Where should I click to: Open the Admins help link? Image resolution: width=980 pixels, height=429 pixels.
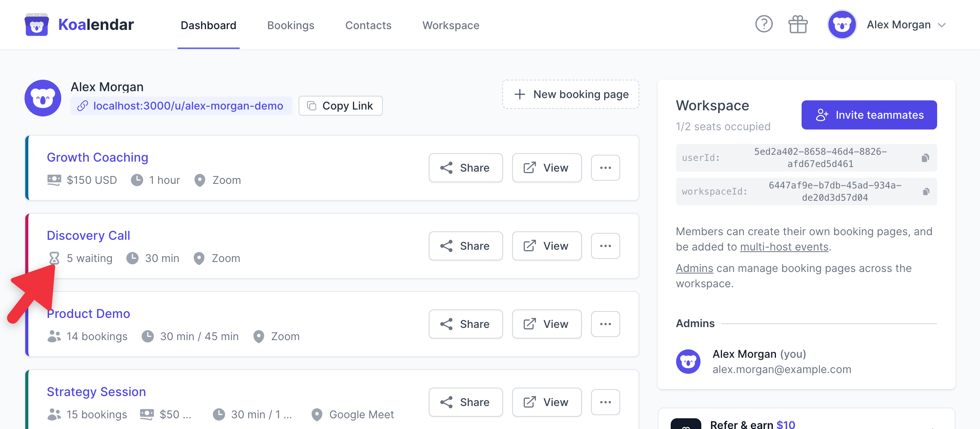point(694,268)
